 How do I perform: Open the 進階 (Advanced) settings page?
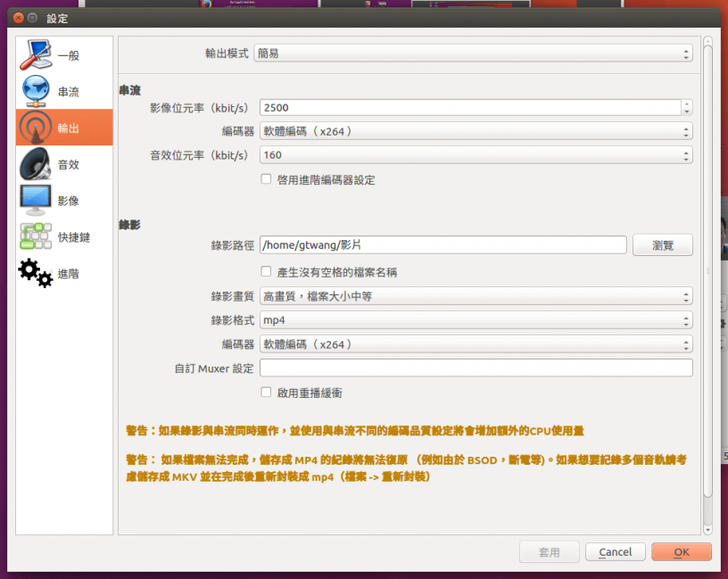coord(63,273)
